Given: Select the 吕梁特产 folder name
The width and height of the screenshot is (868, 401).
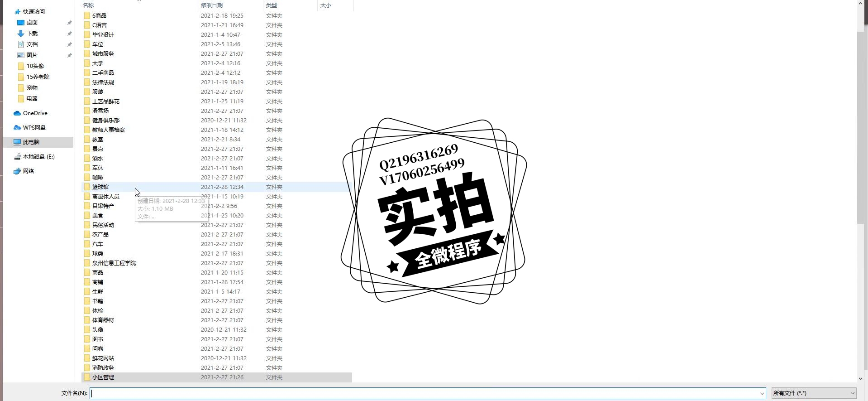Looking at the screenshot, I should tap(103, 206).
